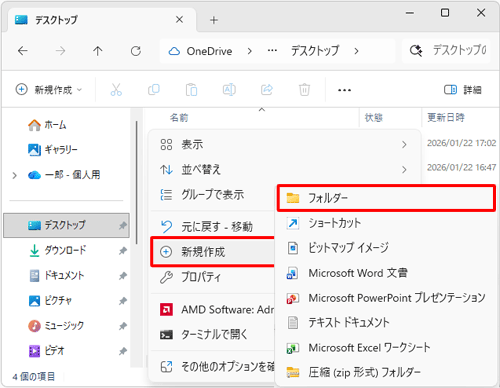Viewport: 500px width, 388px height.
Task: Go back with the left arrow
Action: (x=23, y=51)
